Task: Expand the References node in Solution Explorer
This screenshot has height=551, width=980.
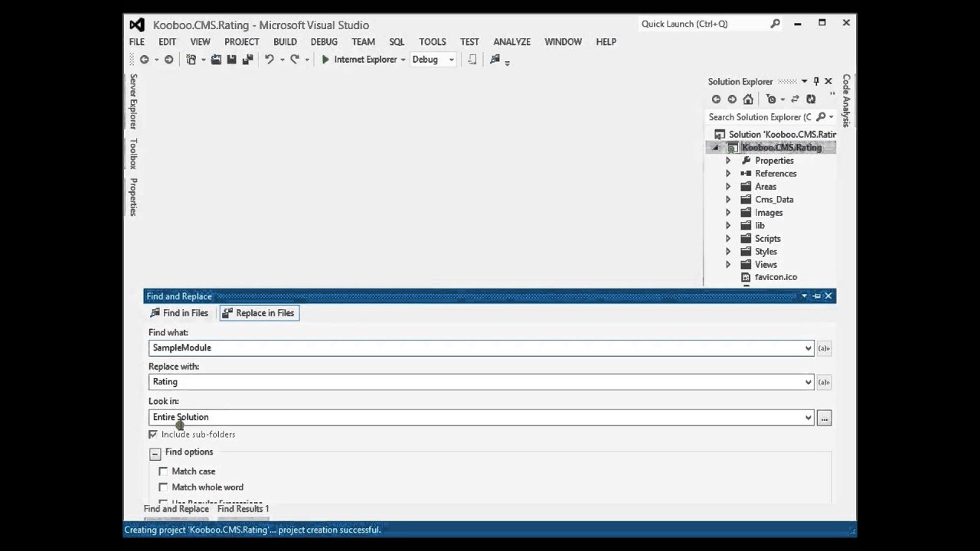Action: coord(728,174)
